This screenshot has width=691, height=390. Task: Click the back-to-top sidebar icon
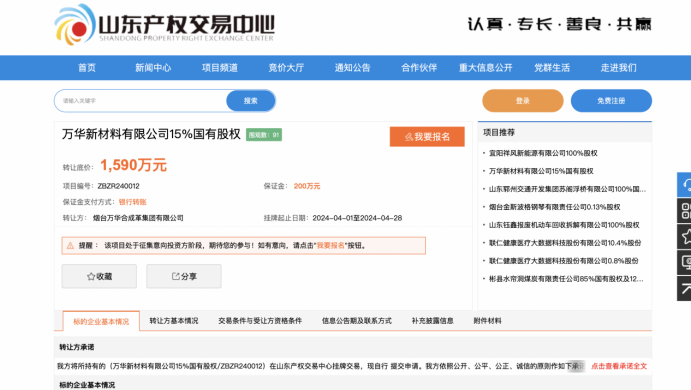[685, 289]
